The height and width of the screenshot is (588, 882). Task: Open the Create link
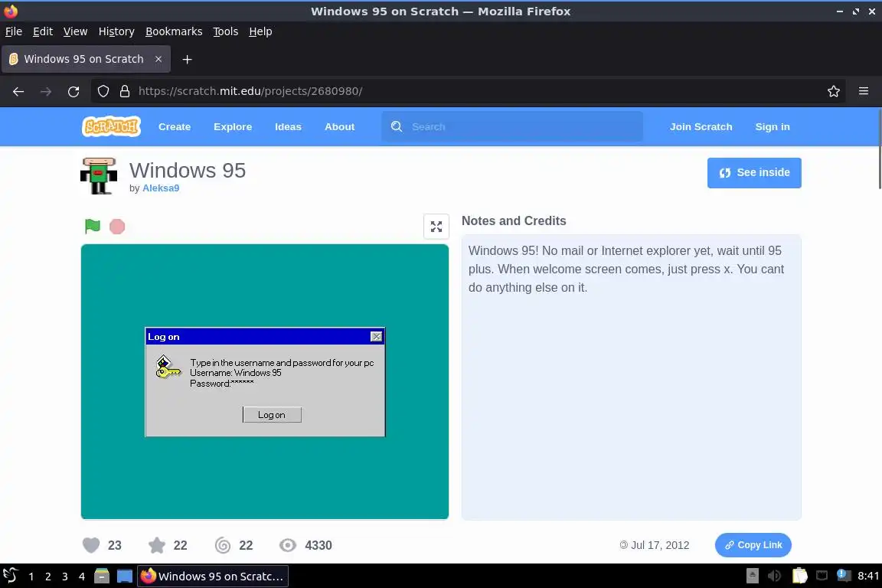[175, 126]
